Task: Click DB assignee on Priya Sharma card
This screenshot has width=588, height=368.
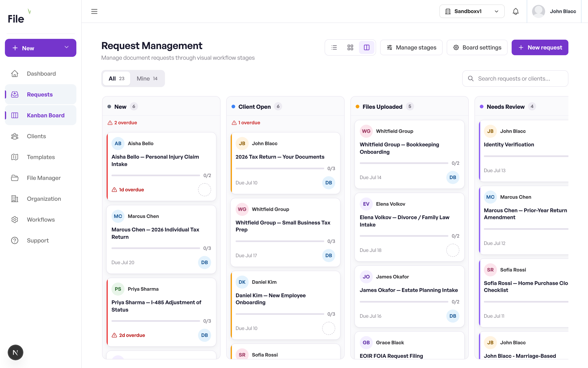Action: pyautogui.click(x=204, y=335)
